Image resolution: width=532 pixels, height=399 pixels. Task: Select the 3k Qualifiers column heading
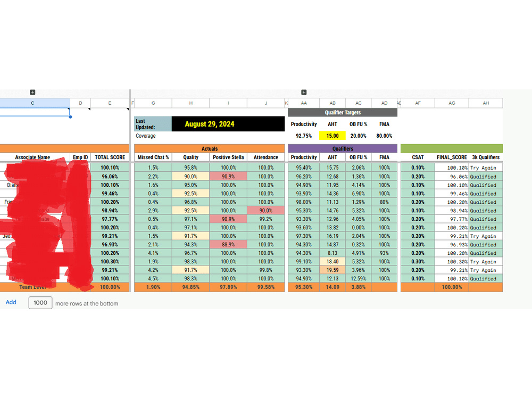486,157
